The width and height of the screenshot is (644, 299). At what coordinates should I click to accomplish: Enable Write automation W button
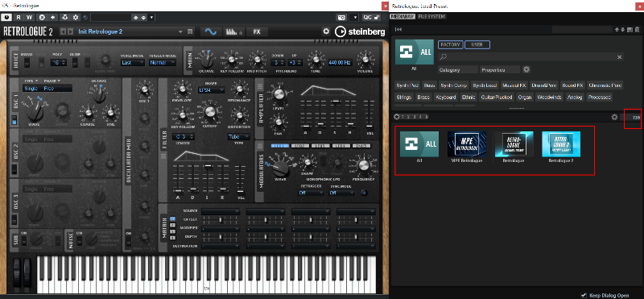point(29,17)
